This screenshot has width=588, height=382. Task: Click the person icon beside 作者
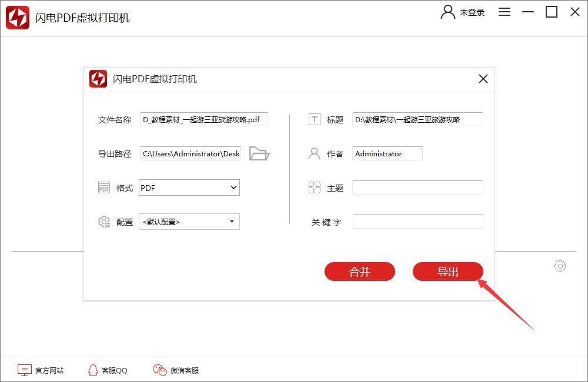pos(315,153)
